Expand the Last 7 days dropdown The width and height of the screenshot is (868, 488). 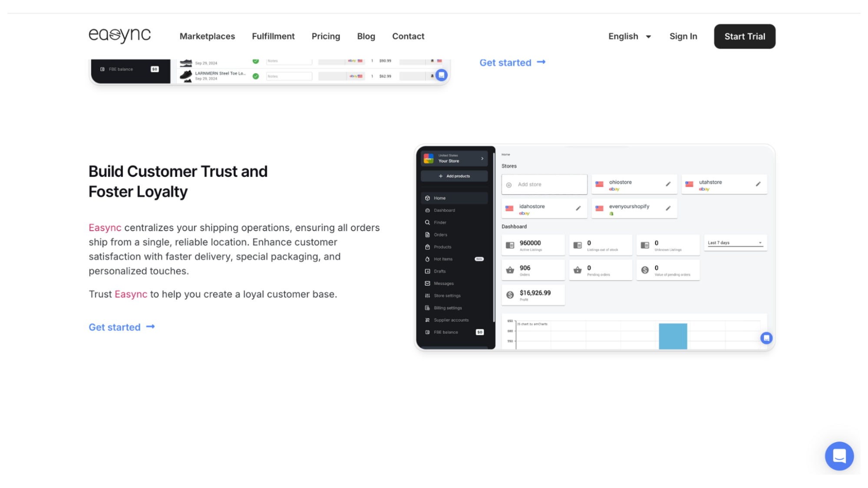tap(735, 243)
